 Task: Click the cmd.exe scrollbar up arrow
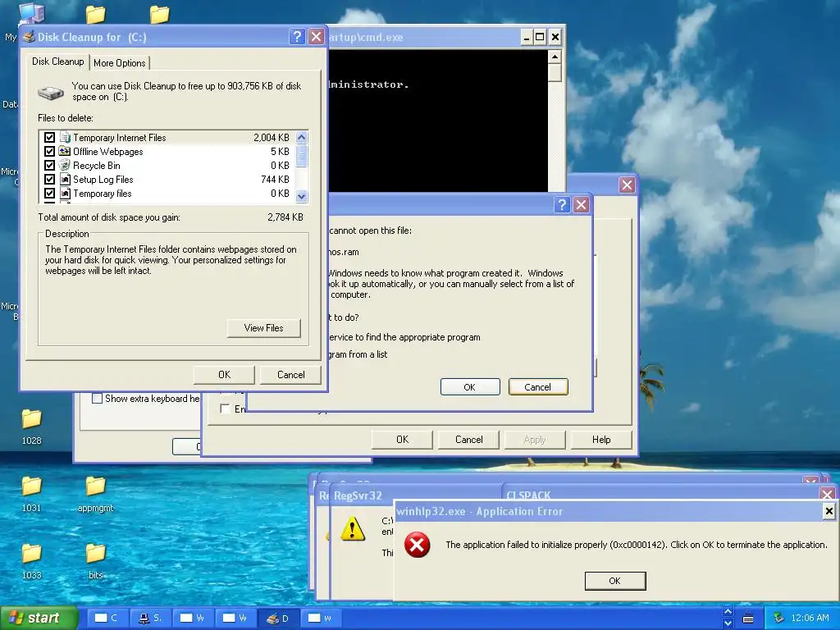pos(555,57)
